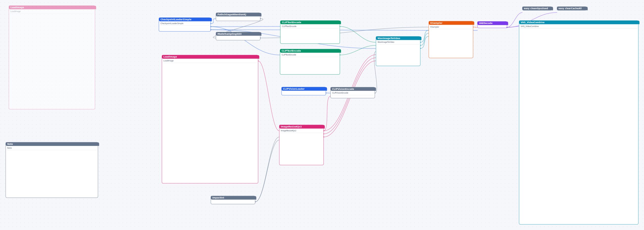Click 'CLIPTextEncode' label inside the lower encode node
The image size is (644, 230).
point(289,55)
